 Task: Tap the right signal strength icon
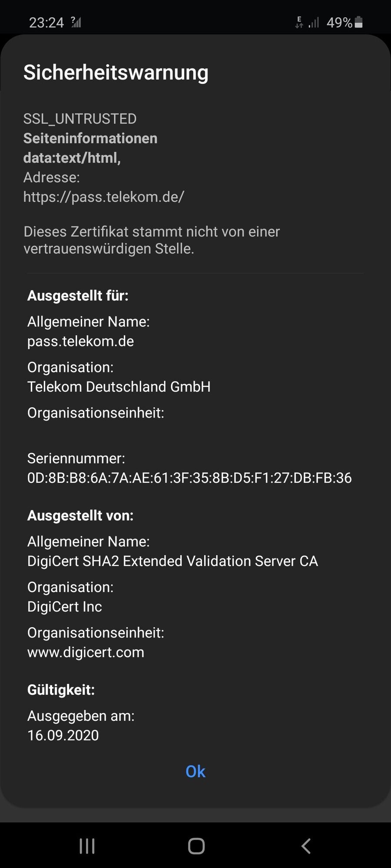(314, 22)
